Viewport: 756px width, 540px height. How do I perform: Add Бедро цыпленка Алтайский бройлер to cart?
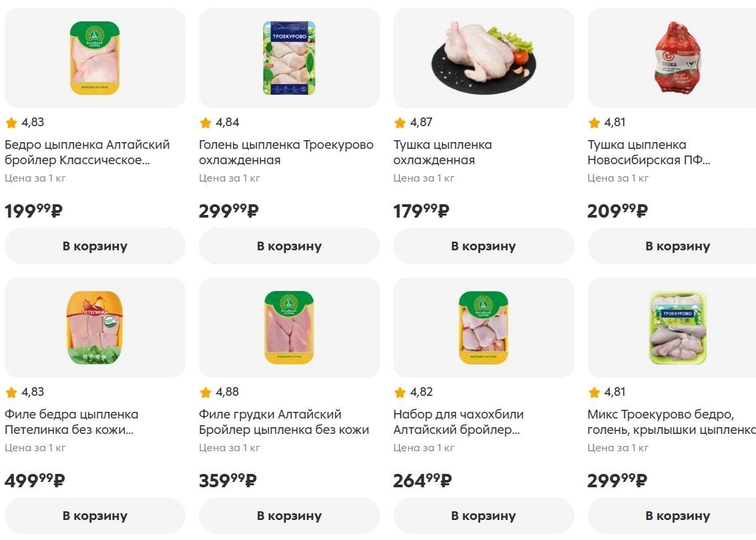tap(95, 246)
